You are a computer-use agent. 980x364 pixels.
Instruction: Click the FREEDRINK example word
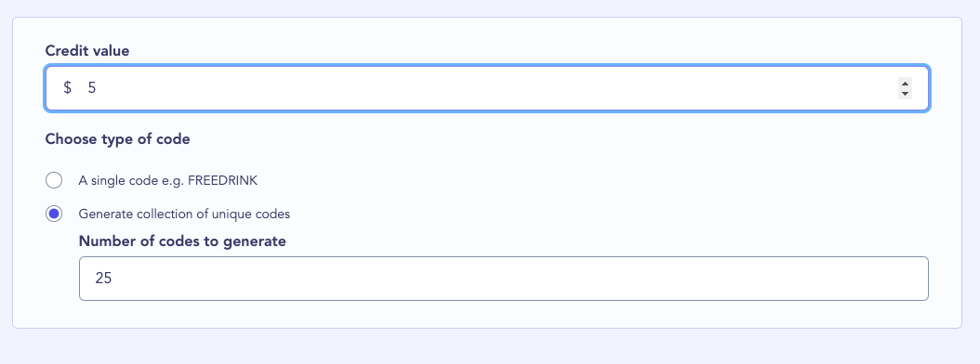pos(223,180)
